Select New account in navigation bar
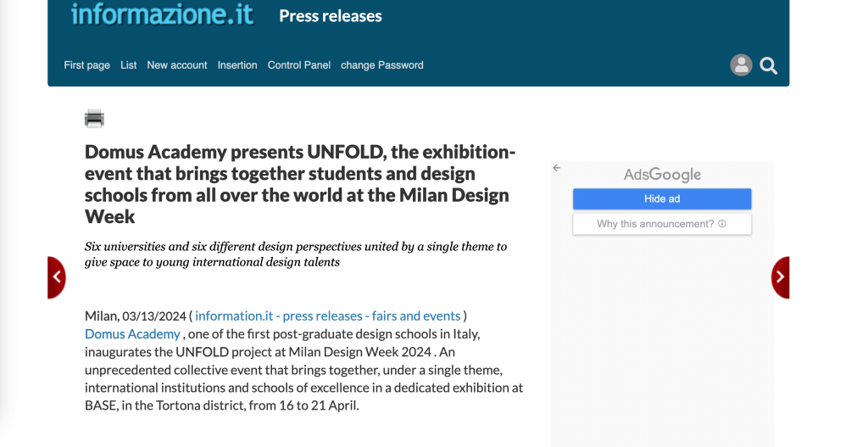868x447 pixels. (177, 65)
